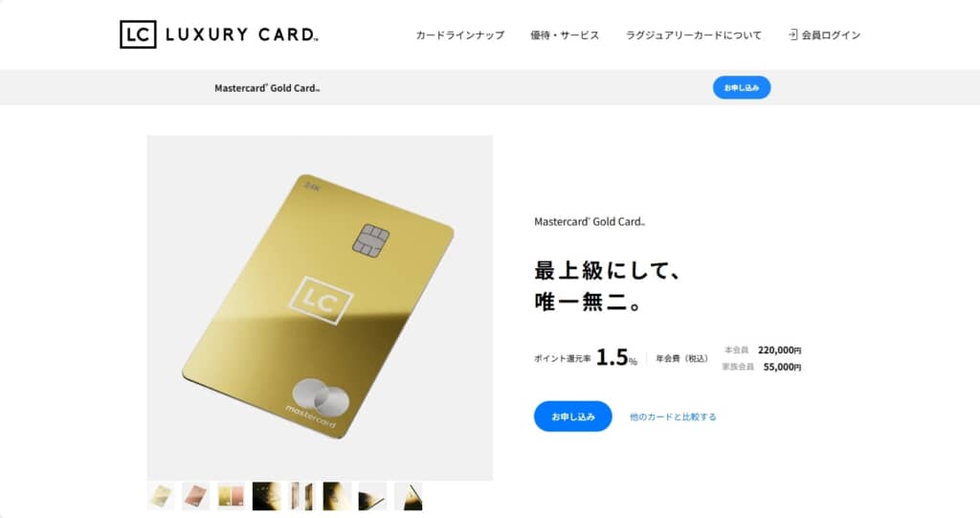Open the 優待・サービス menu

pos(565,35)
